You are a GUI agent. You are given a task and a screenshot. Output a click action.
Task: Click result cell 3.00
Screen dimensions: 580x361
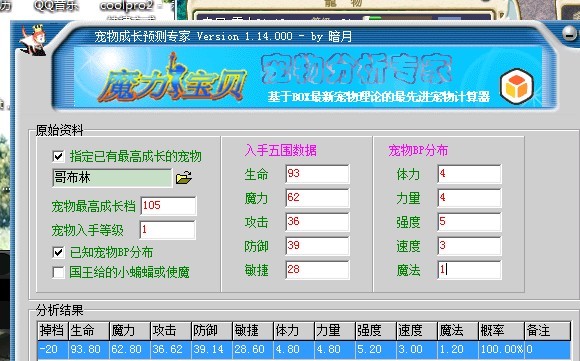pos(416,349)
